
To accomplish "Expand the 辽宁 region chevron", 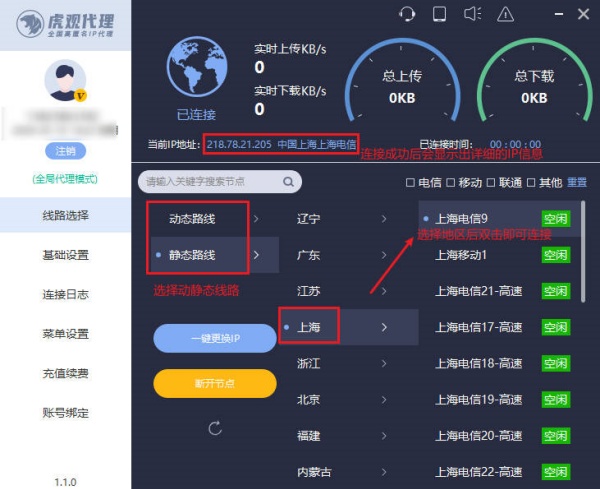I will click(x=384, y=219).
